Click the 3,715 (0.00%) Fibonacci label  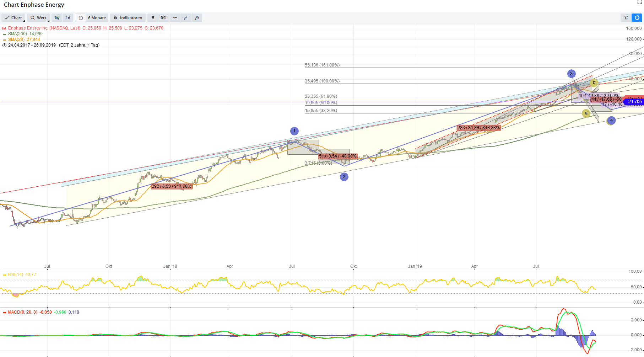click(318, 163)
